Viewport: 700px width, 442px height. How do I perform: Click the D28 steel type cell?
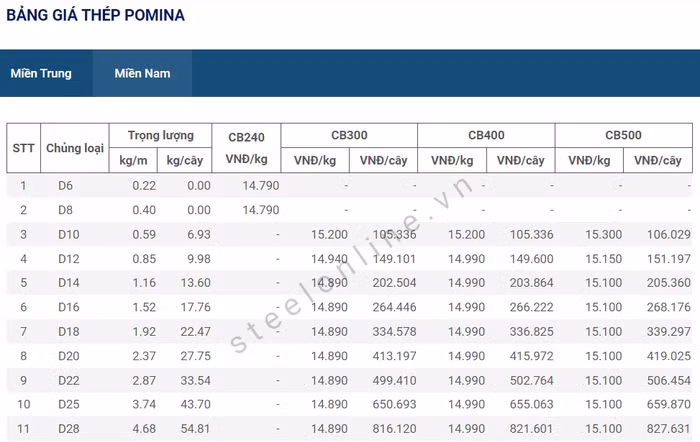pos(68,429)
